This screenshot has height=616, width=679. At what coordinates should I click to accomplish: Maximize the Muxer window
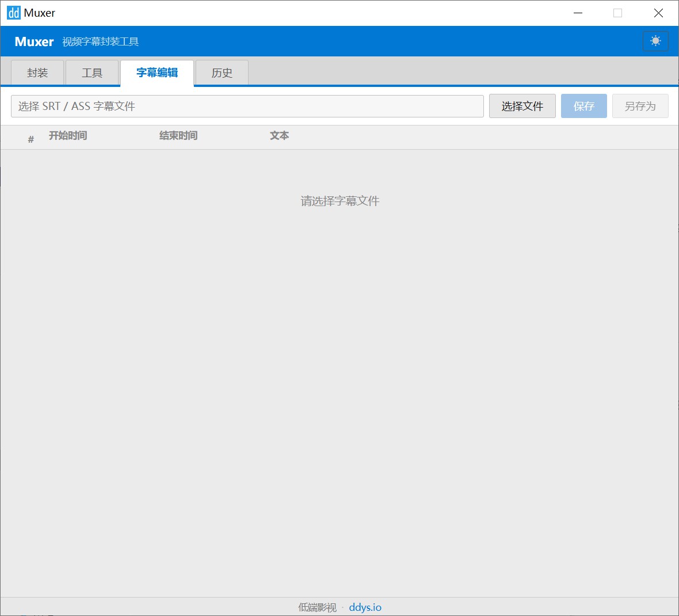tap(617, 13)
